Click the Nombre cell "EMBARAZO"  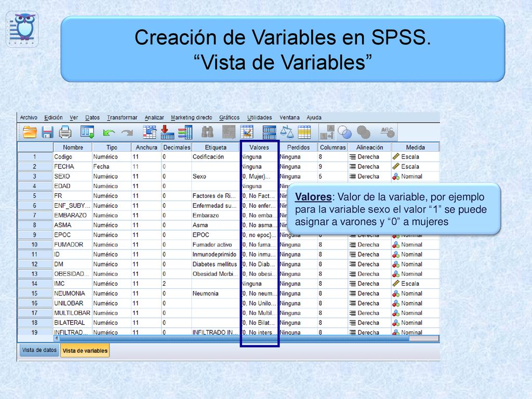pyautogui.click(x=73, y=216)
